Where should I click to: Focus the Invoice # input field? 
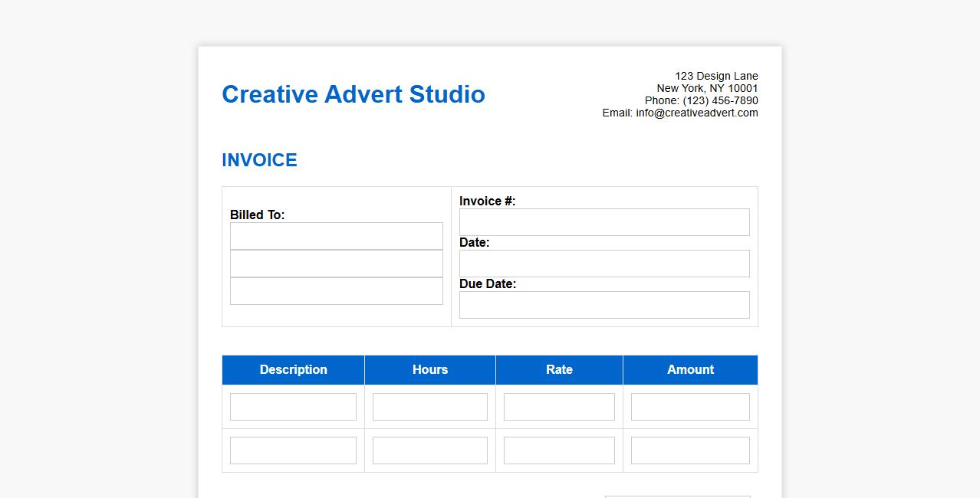pyautogui.click(x=604, y=222)
